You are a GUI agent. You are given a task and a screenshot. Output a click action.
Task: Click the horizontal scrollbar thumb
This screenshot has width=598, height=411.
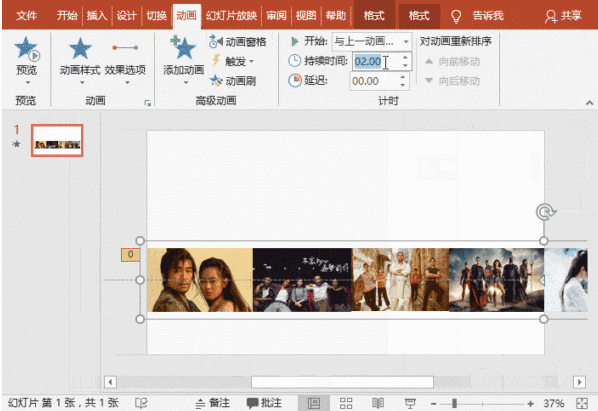coord(342,382)
